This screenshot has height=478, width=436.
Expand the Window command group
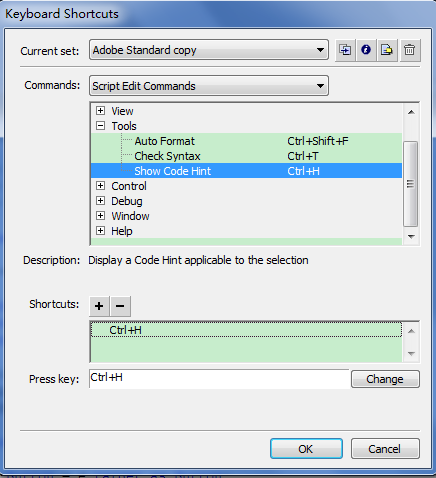click(x=100, y=215)
